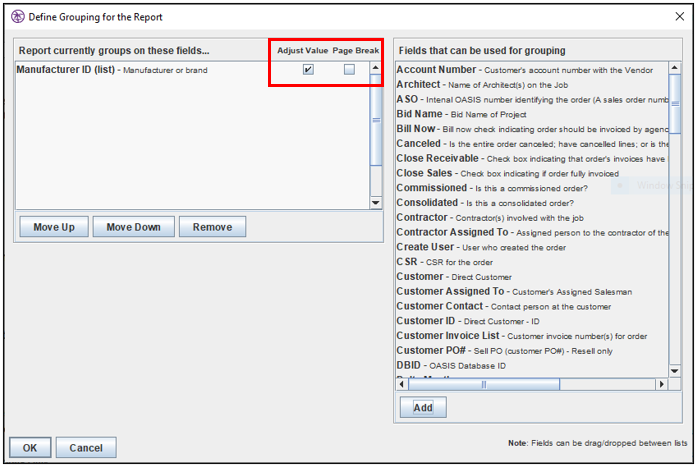Enable Page Break for Manufacturer ID
The width and height of the screenshot is (698, 467).
click(x=349, y=69)
